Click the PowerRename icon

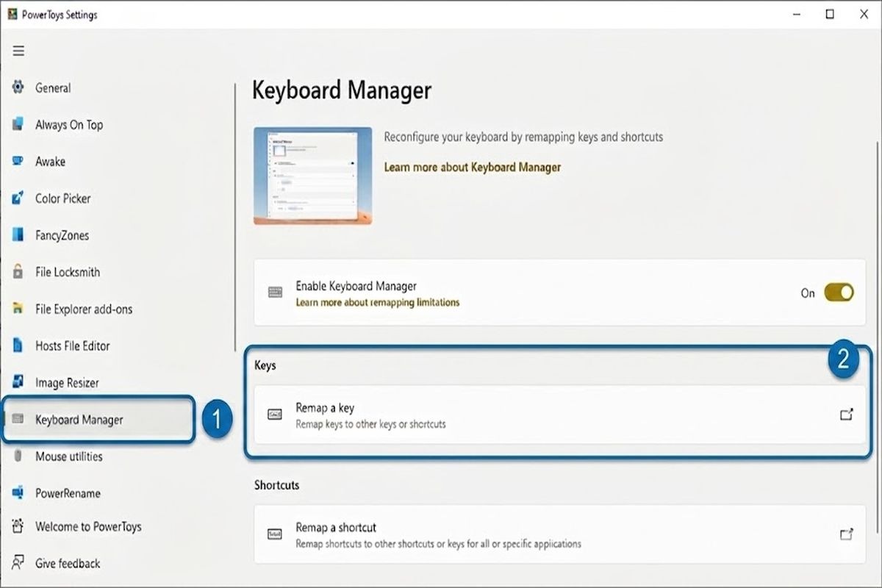pyautogui.click(x=18, y=493)
